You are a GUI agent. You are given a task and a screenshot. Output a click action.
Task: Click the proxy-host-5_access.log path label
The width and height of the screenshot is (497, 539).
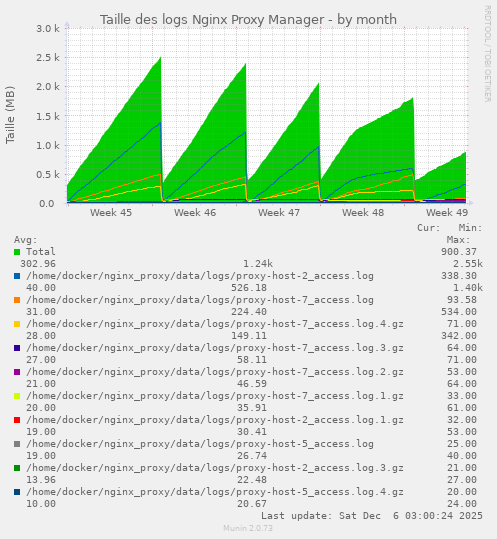[x=200, y=444]
